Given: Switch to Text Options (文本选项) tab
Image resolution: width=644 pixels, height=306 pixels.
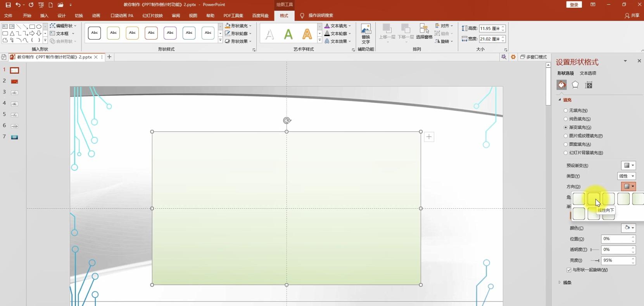Looking at the screenshot, I should [x=588, y=73].
